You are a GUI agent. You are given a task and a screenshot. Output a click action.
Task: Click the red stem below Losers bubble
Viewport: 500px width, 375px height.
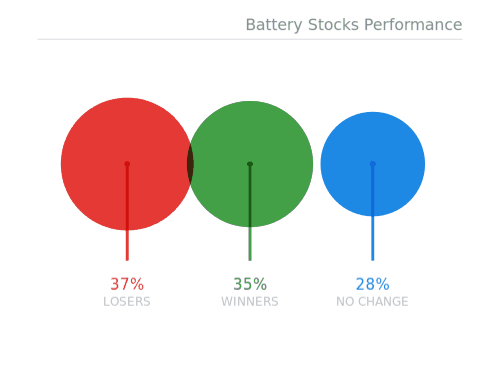(127, 245)
